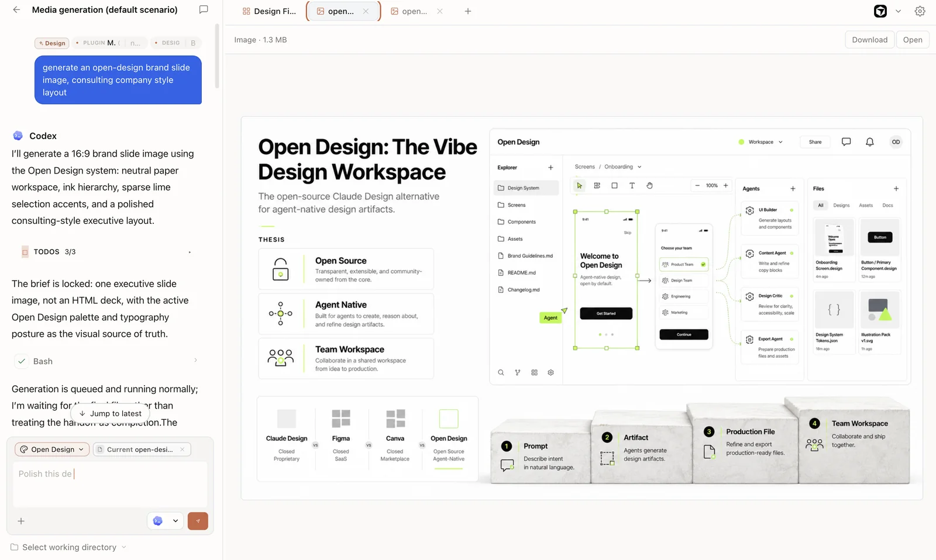Image resolution: width=936 pixels, height=560 pixels.
Task: Click the folder icon beside working directory
Action: [15, 547]
